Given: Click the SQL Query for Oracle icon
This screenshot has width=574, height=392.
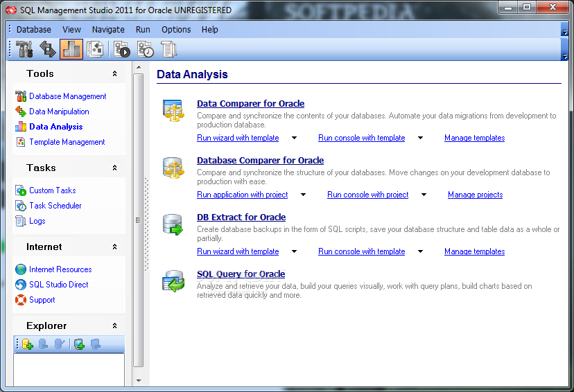Looking at the screenshot, I should pyautogui.click(x=173, y=280).
